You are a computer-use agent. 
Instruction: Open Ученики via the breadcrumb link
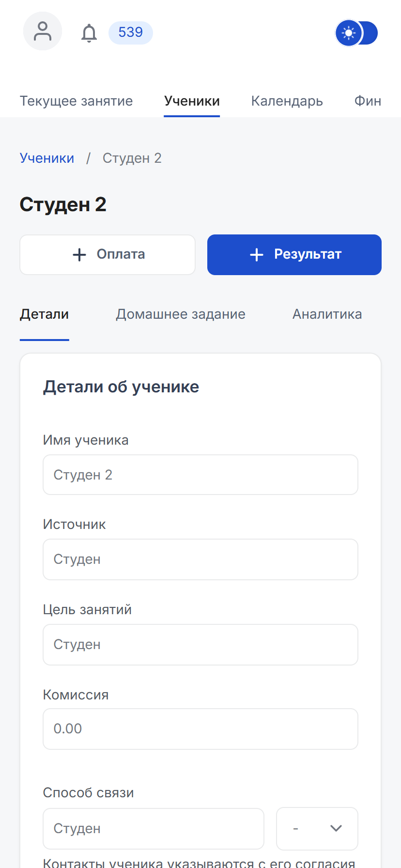(x=46, y=158)
